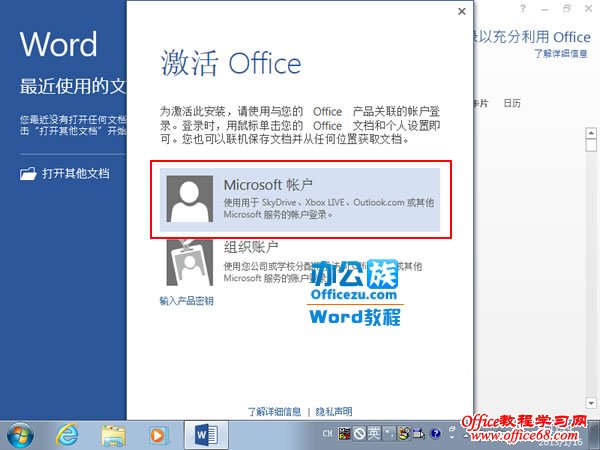Click the IME punctuation dot icon
This screenshot has height=450, width=600.
tap(388, 434)
